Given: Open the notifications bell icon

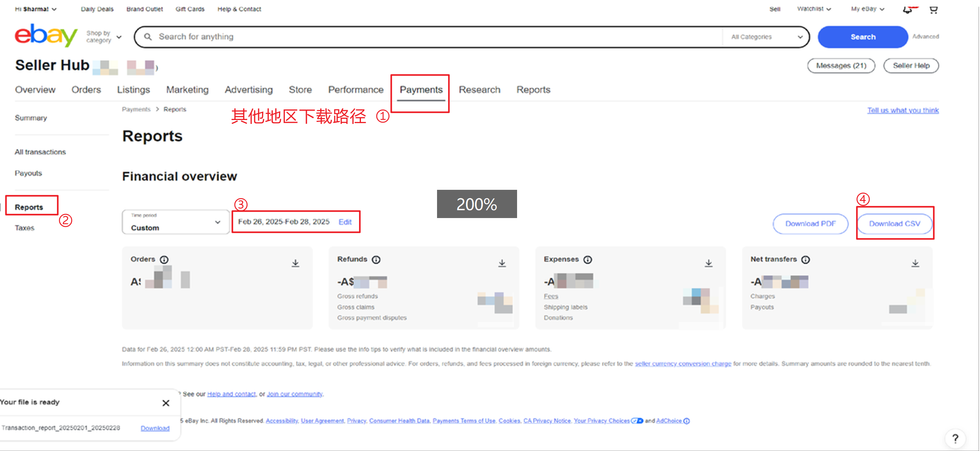Looking at the screenshot, I should click(x=907, y=9).
